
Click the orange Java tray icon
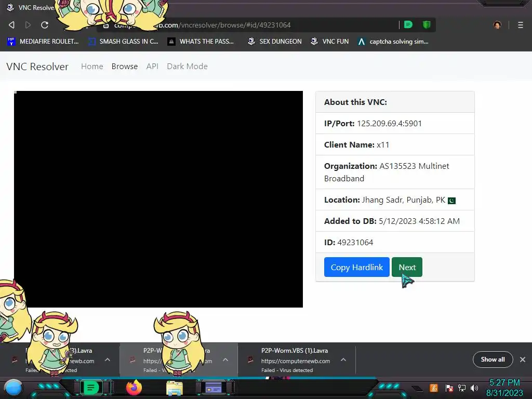tap(434, 388)
